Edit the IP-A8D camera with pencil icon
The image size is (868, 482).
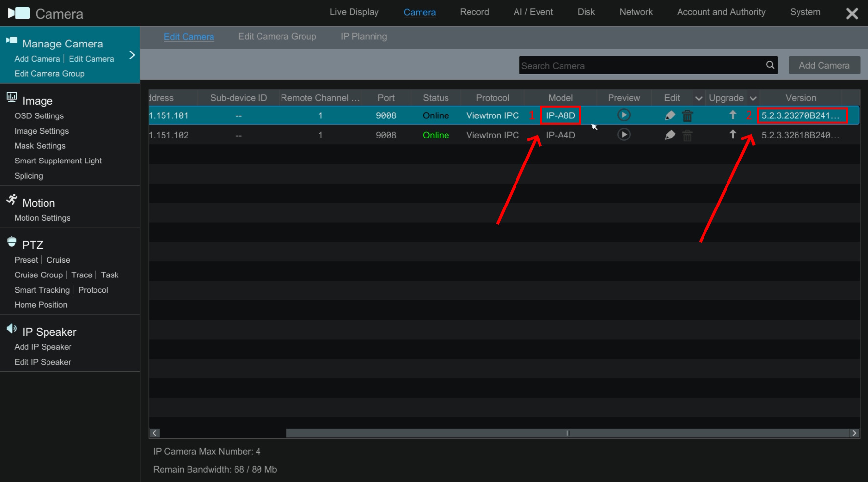670,115
